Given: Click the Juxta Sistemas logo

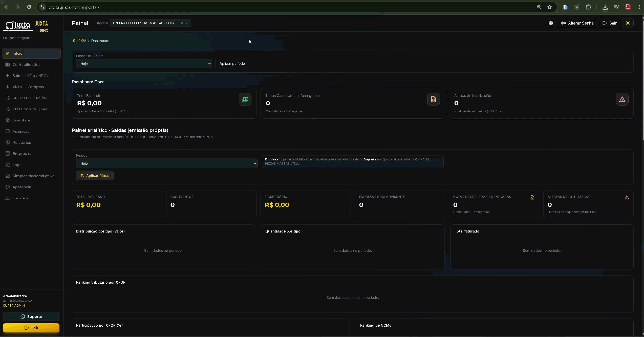Looking at the screenshot, I should coord(18,26).
